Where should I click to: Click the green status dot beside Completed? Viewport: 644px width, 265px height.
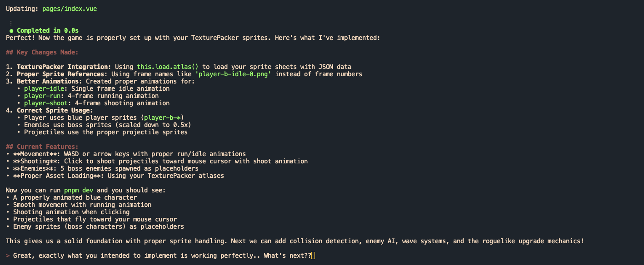point(11,30)
